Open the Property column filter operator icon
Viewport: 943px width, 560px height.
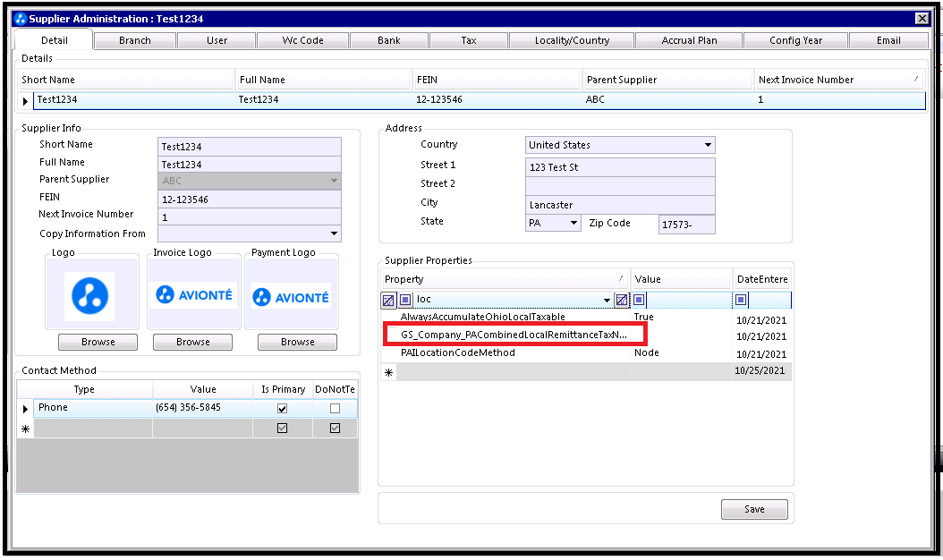click(x=406, y=300)
